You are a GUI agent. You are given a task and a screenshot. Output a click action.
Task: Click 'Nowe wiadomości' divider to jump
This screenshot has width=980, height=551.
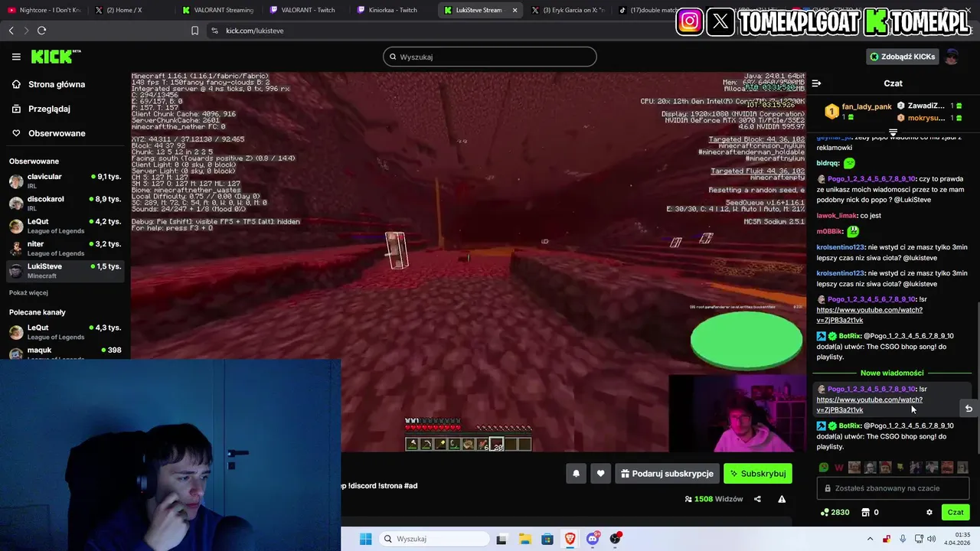click(x=892, y=373)
